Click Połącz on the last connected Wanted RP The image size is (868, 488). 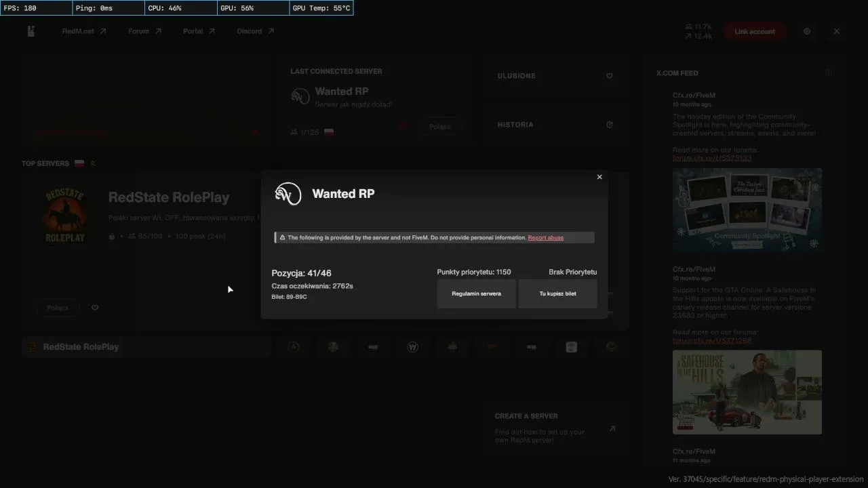click(440, 127)
